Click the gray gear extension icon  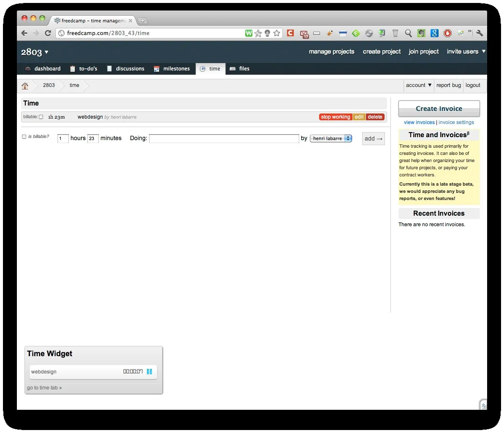(369, 33)
